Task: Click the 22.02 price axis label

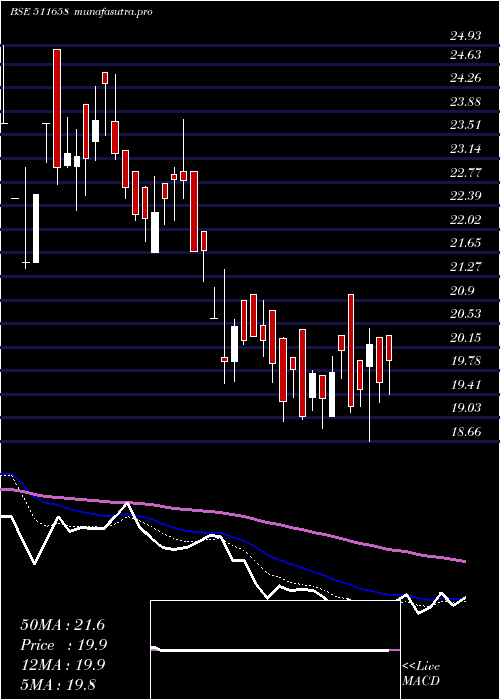Action: pyautogui.click(x=466, y=219)
